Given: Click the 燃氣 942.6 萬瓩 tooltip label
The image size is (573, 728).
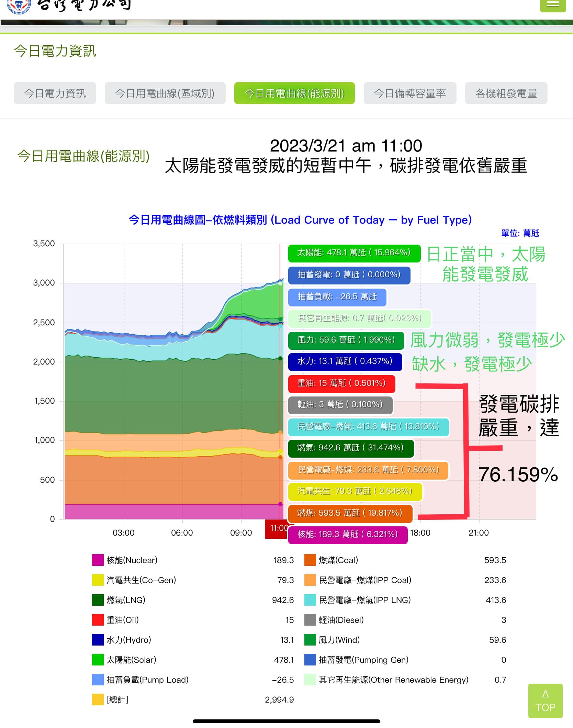Looking at the screenshot, I should (351, 448).
